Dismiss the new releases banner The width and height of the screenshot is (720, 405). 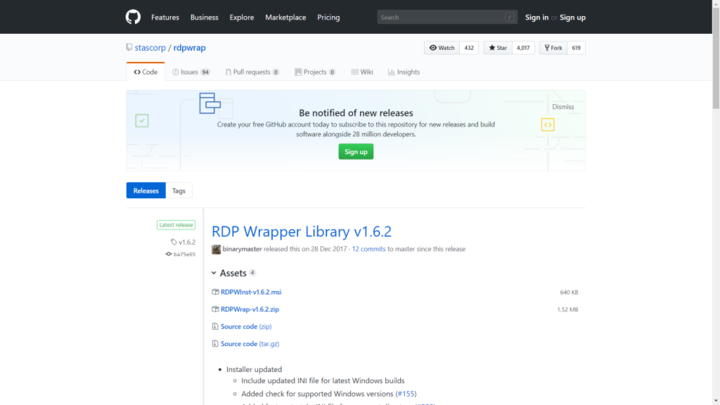(x=563, y=107)
